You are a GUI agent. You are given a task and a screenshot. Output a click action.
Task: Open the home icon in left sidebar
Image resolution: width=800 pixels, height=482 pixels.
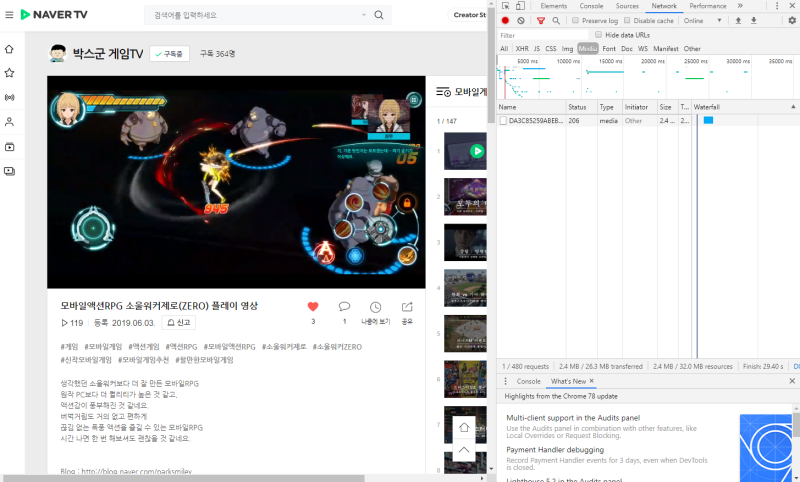[9, 49]
